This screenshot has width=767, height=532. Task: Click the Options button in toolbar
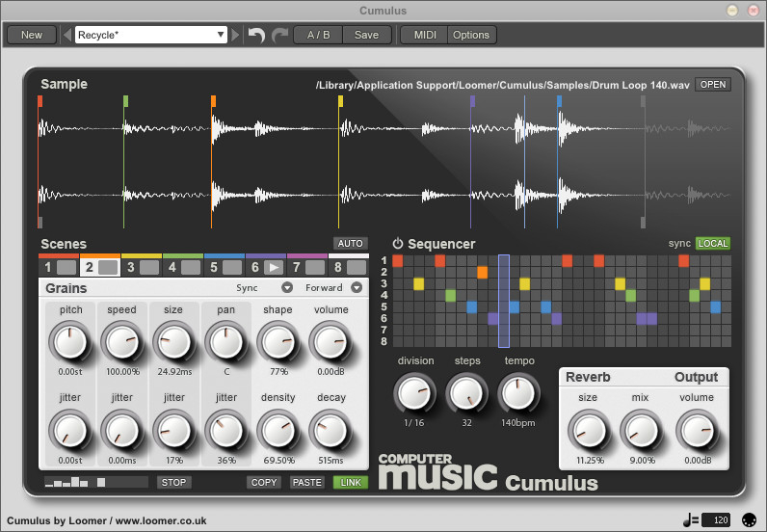pos(471,35)
